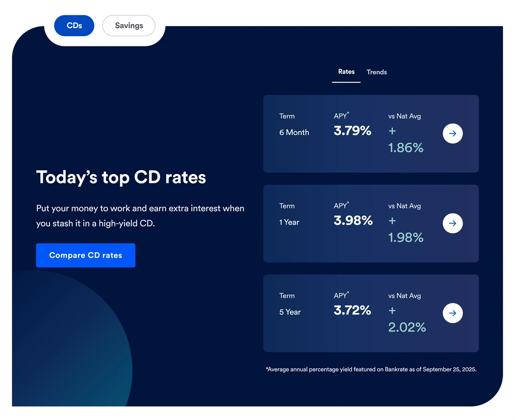The width and height of the screenshot is (515, 420).
Task: Click the 1 Year rate card
Action: tap(371, 223)
